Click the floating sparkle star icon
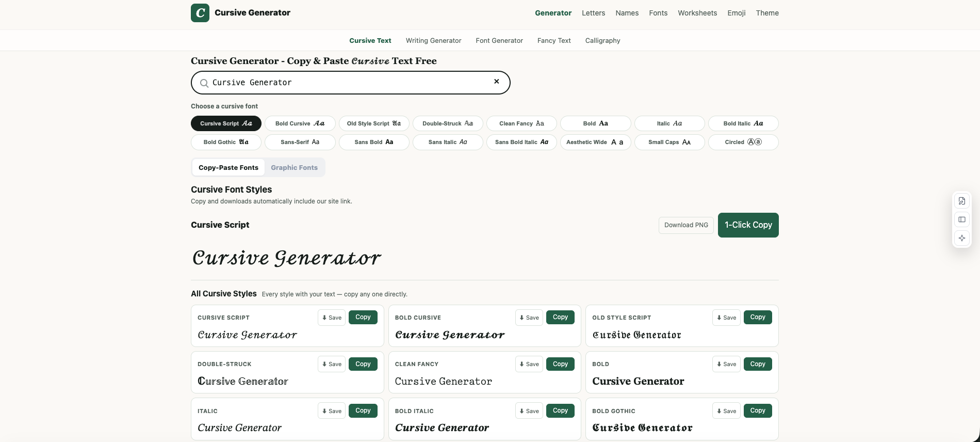This screenshot has width=980, height=442. (962, 238)
